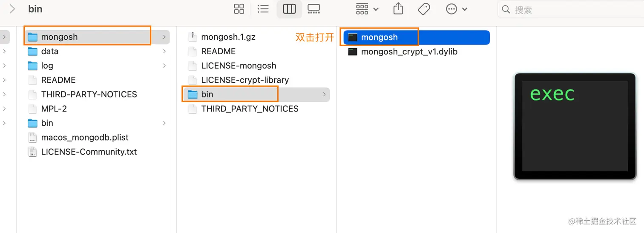Expand mongosh folder chevron
Screen dimensions: 644x233
(164, 37)
